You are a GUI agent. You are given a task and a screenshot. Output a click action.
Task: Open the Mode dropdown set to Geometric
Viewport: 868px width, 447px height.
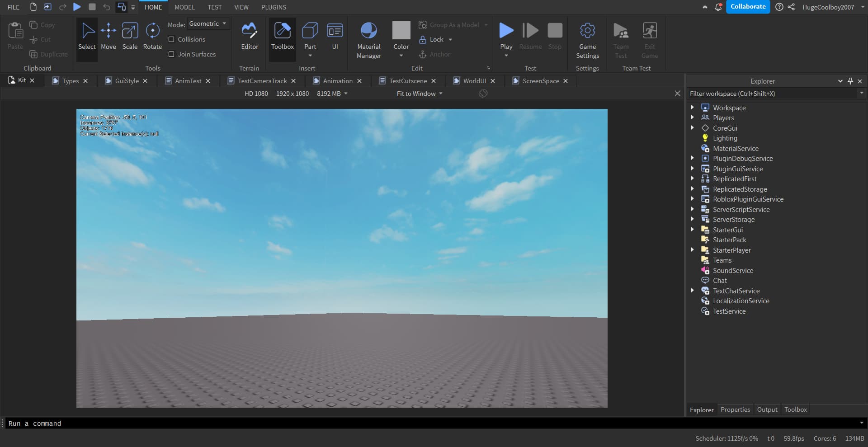[208, 24]
